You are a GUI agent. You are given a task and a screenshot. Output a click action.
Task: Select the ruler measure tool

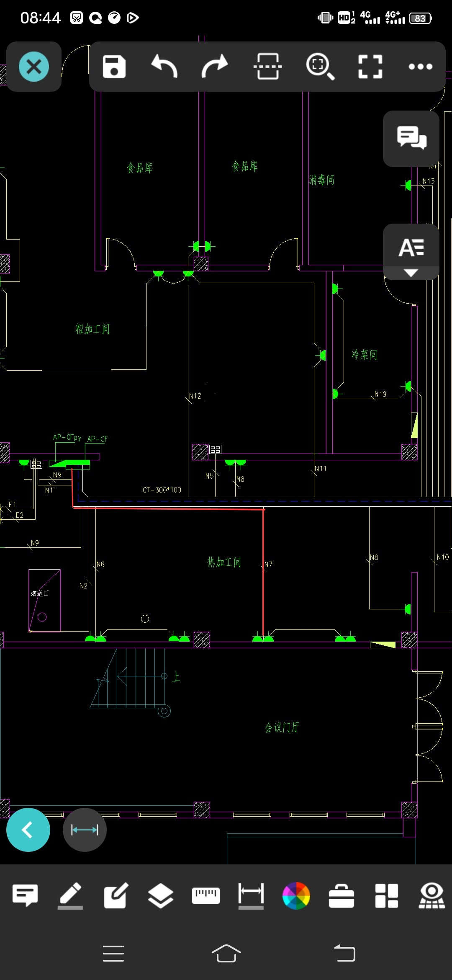tap(206, 895)
